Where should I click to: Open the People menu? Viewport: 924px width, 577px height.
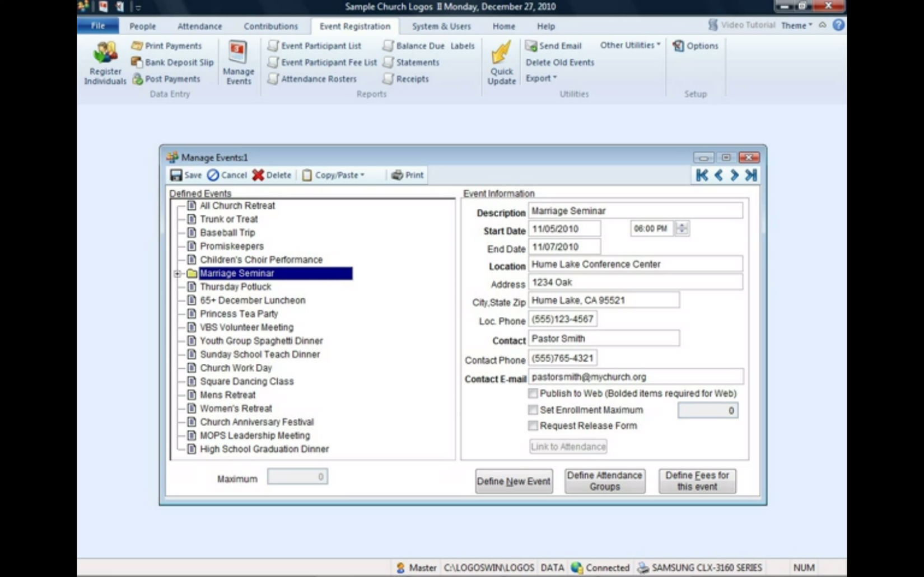pos(142,26)
